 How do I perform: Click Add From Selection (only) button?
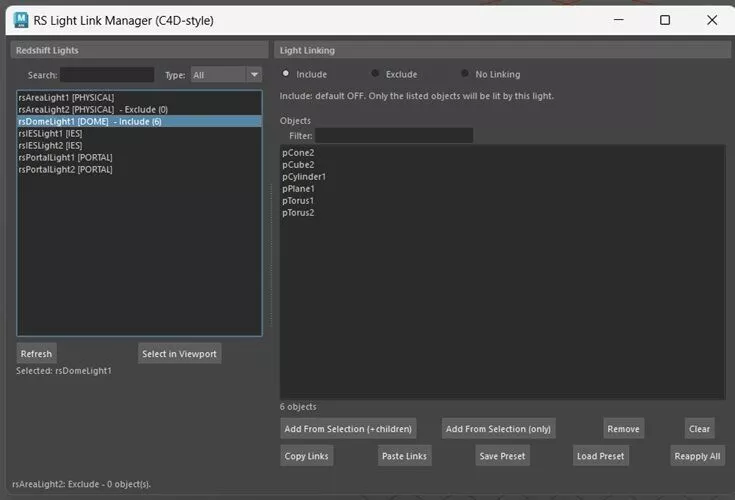498,429
